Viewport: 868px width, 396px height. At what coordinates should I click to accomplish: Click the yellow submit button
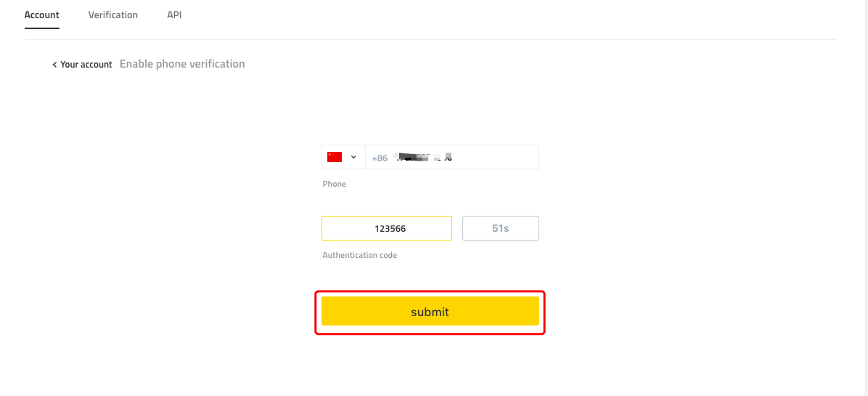[430, 312]
